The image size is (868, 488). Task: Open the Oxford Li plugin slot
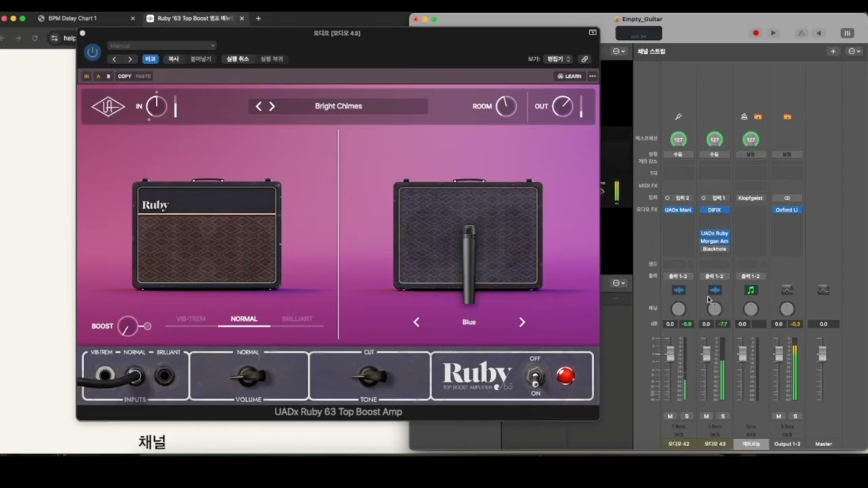(787, 210)
